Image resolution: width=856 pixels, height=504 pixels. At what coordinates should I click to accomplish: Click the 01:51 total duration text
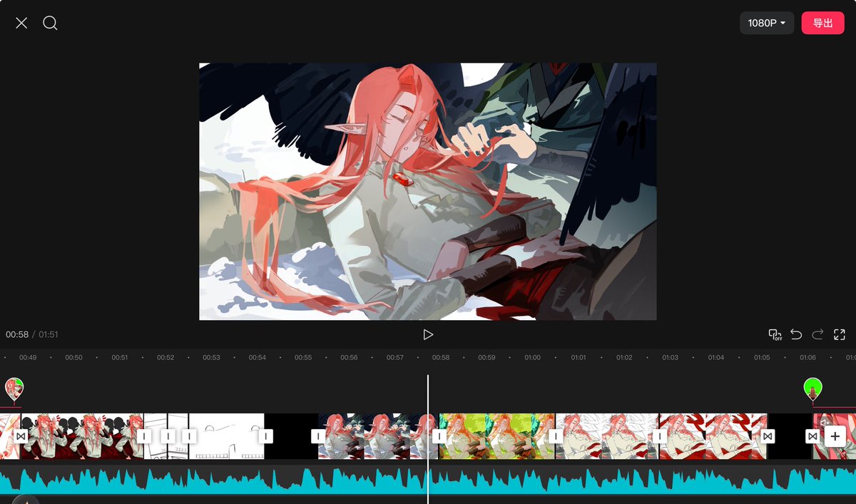click(49, 334)
